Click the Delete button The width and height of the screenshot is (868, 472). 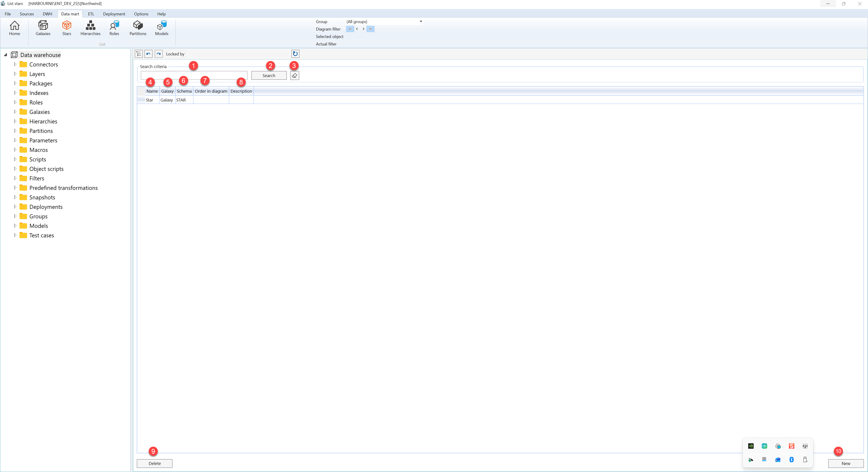tap(155, 464)
